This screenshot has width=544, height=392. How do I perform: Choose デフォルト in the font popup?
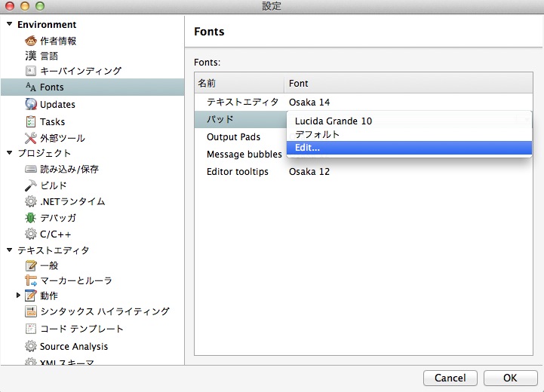(409, 134)
